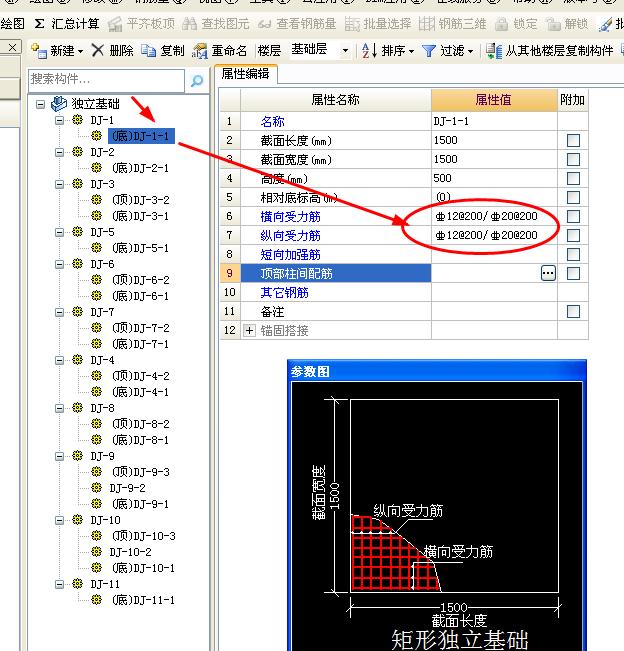Open 查找图元 binoculars tool

(x=190, y=24)
